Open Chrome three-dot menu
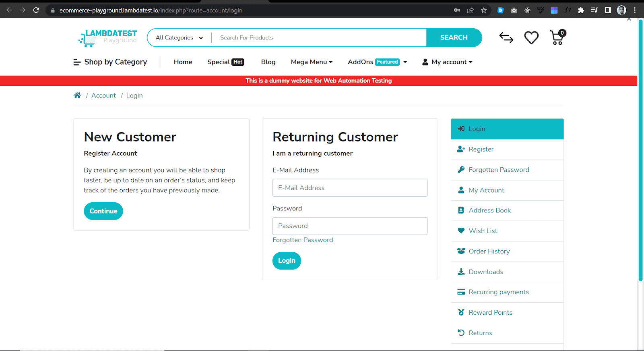The height and width of the screenshot is (351, 644). pos(635,10)
